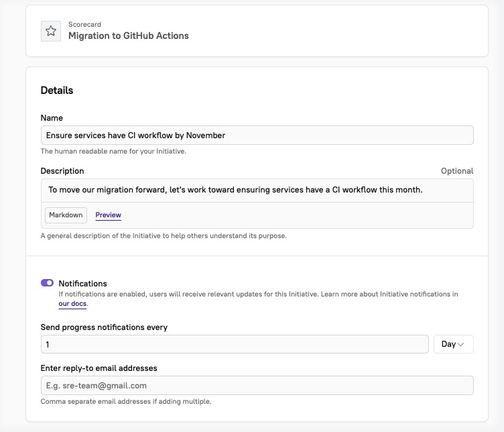504x432 pixels.
Task: Click the 'Comma separate email addresses' hint text
Action: coord(126,401)
